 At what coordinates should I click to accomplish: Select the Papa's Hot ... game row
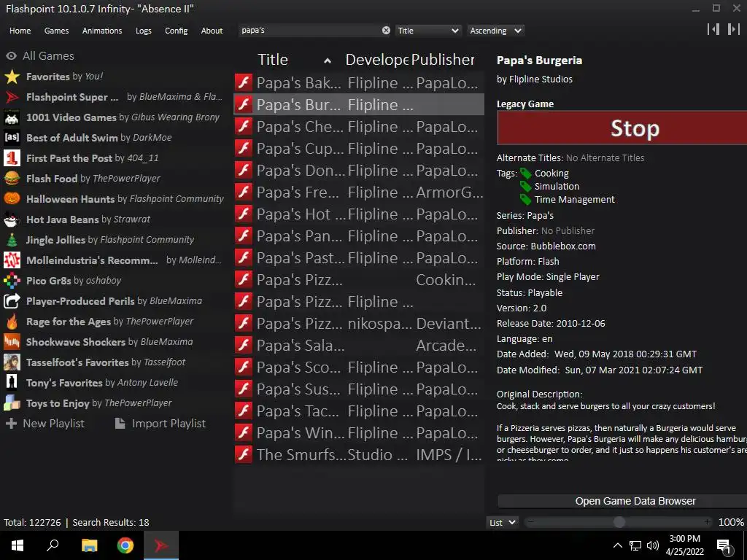tap(359, 214)
